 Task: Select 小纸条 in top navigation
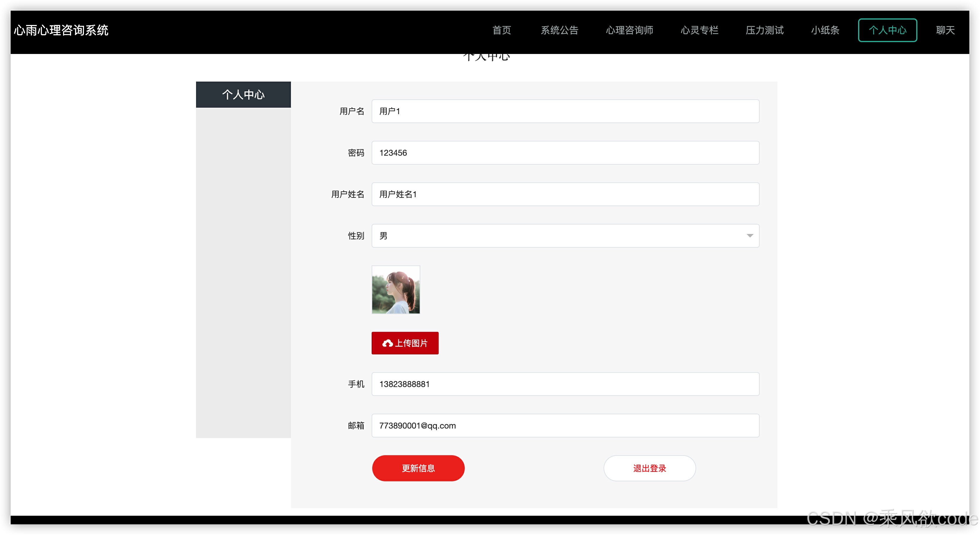pyautogui.click(x=825, y=30)
